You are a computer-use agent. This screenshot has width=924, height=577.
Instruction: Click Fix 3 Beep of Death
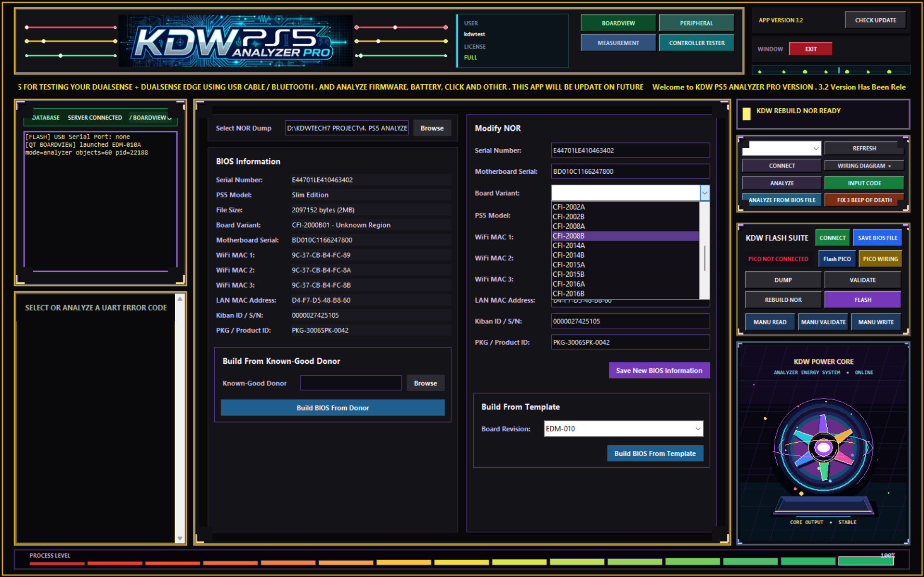point(864,200)
